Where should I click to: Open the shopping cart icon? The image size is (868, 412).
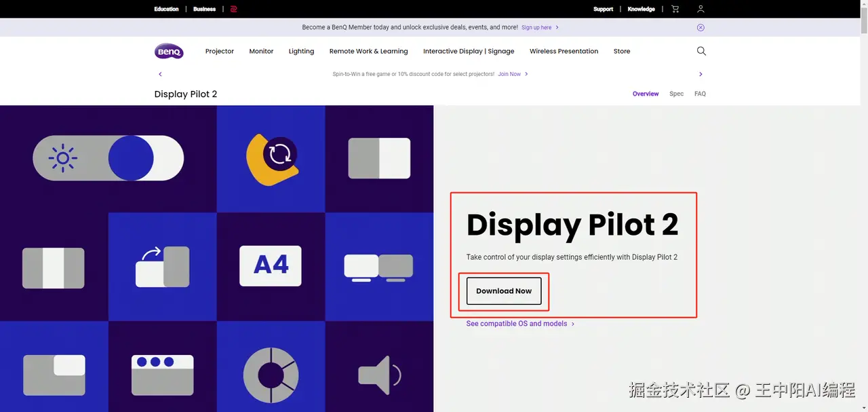tap(675, 9)
